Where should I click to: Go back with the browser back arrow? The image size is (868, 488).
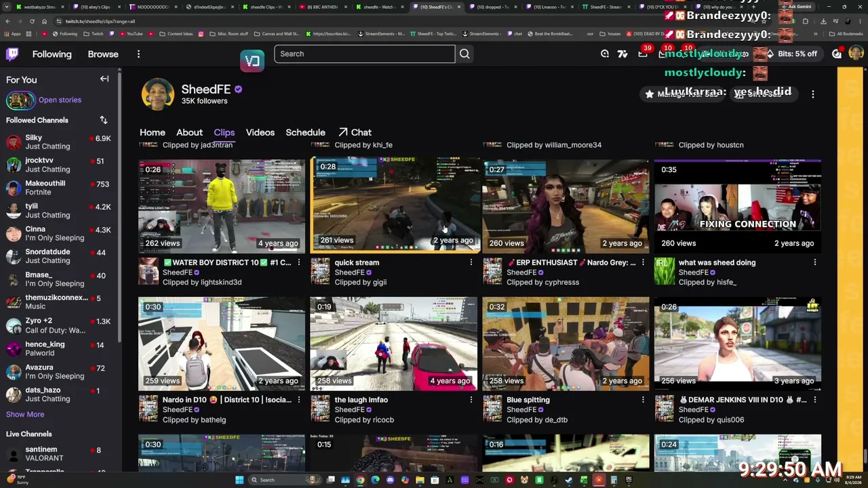[7, 21]
